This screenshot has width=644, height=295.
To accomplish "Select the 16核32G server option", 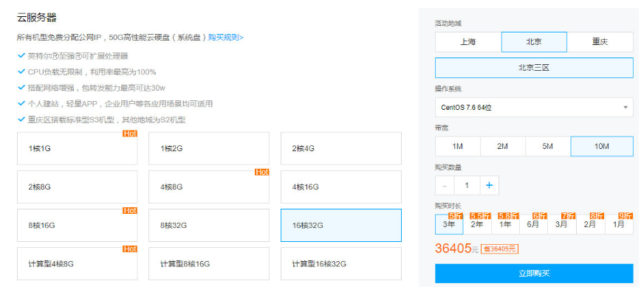I will coord(341,225).
